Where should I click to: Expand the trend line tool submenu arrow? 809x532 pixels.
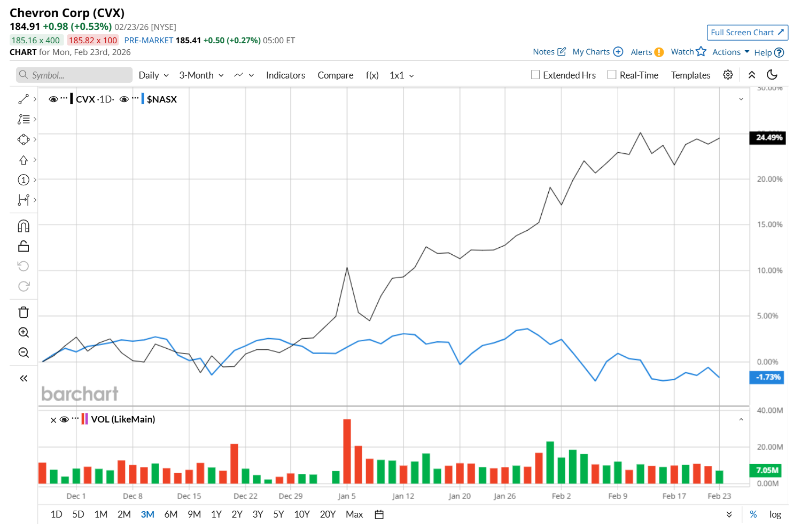tap(35, 99)
